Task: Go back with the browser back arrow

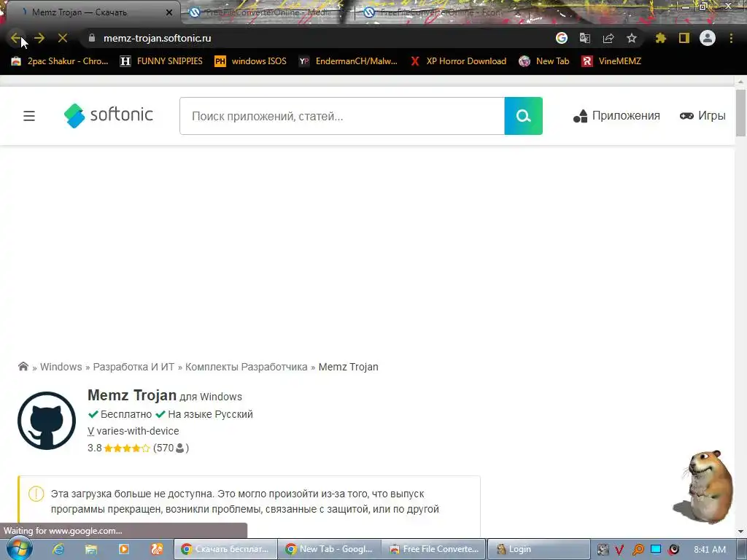Action: (15, 38)
